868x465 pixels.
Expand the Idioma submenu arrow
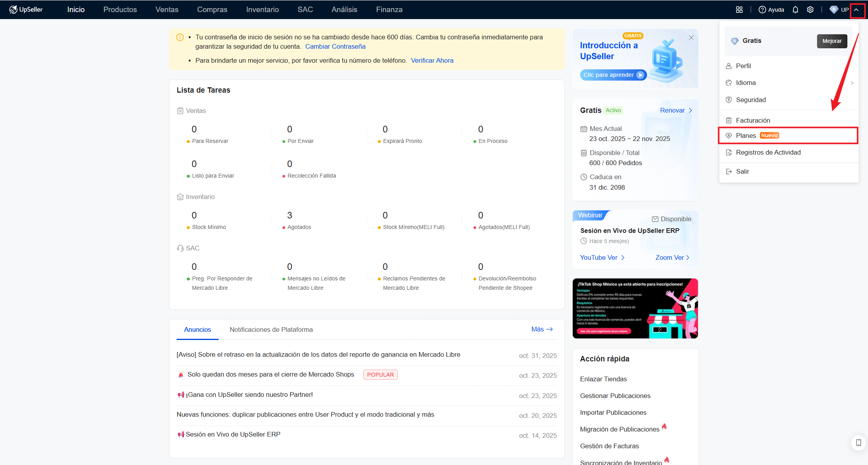tap(852, 83)
